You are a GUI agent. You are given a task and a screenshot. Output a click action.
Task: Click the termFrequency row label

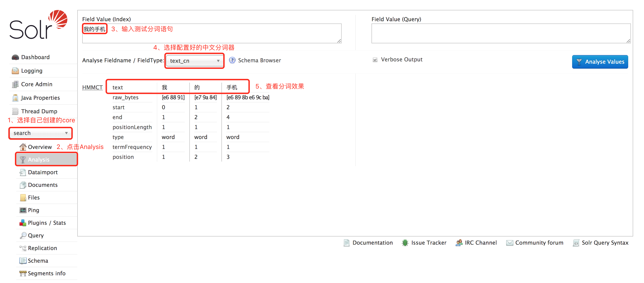pyautogui.click(x=132, y=147)
